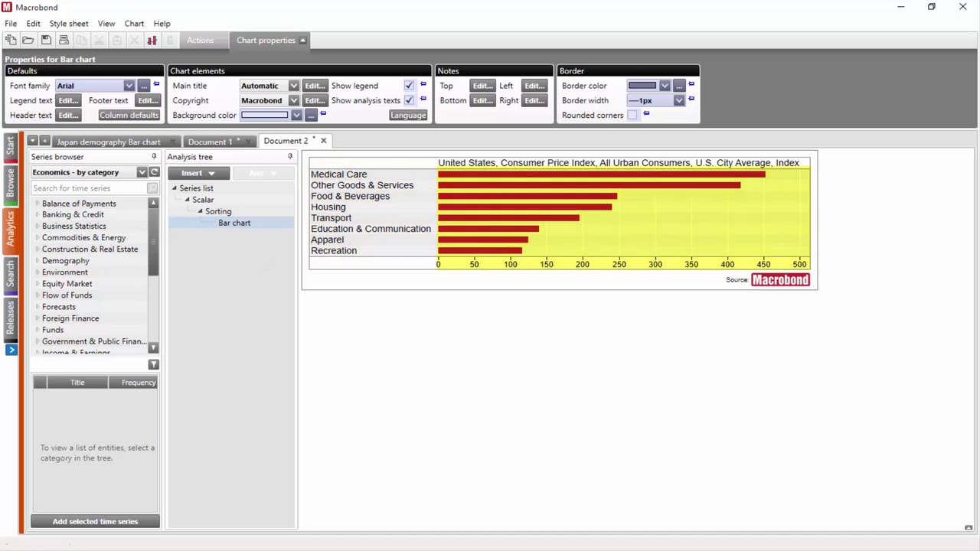Click Edit button for Legend text
Viewport: 980px width, 551px height.
click(x=68, y=100)
